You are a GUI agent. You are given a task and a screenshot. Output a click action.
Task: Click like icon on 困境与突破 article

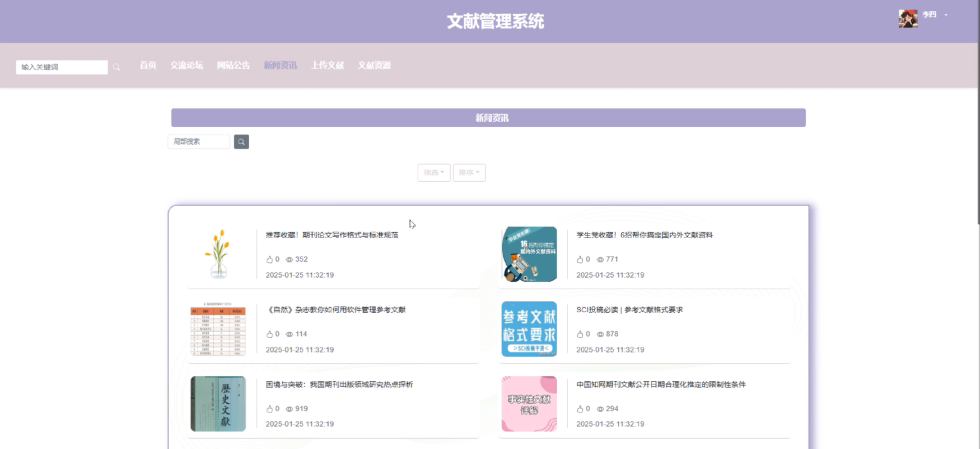coord(269,409)
